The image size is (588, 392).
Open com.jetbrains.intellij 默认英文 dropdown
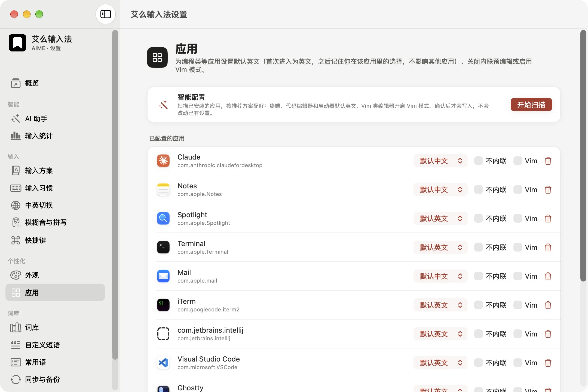coord(440,334)
